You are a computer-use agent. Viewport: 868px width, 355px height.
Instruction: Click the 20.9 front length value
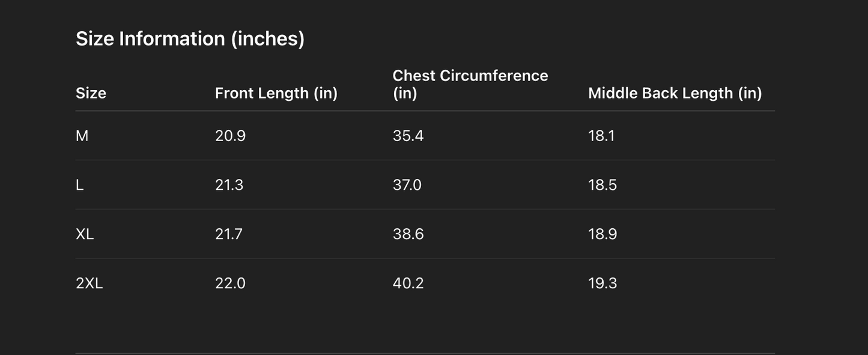[x=230, y=136]
